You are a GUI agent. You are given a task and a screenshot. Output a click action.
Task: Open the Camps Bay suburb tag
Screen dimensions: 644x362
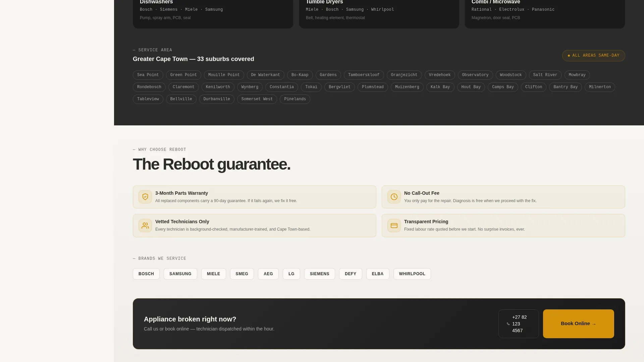coord(503,87)
